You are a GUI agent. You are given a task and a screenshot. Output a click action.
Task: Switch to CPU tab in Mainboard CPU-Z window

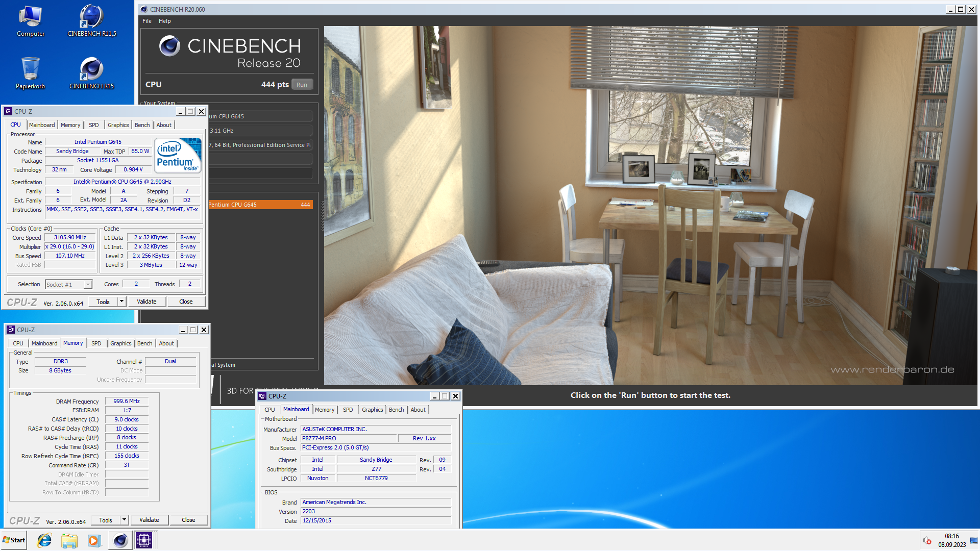coord(269,410)
